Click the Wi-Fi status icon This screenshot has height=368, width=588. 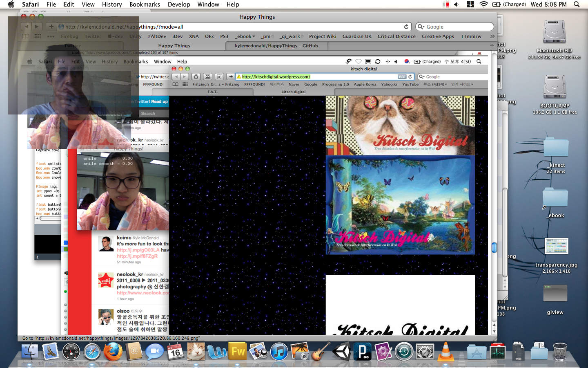tap(483, 4)
